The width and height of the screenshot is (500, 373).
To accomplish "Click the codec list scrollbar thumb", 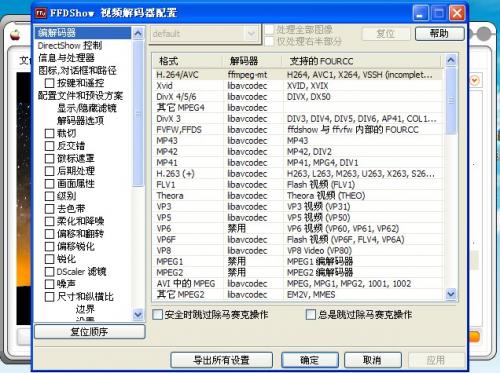I will point(451,101).
